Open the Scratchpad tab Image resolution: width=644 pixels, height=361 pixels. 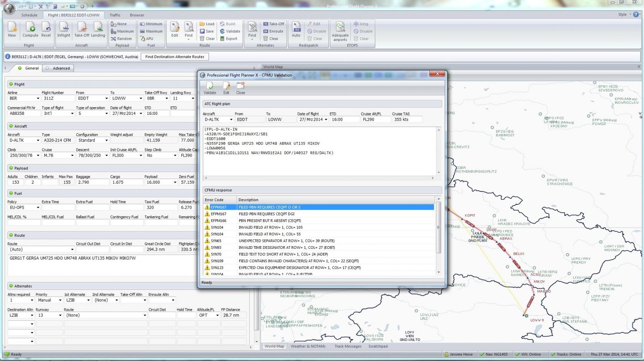point(378,346)
